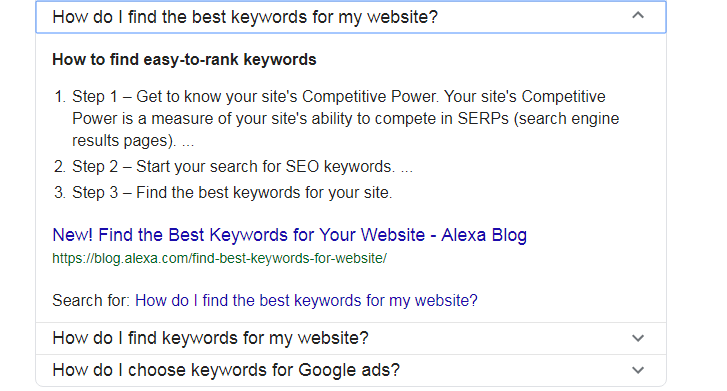Click the Step 2 SEO keywords line

click(242, 167)
